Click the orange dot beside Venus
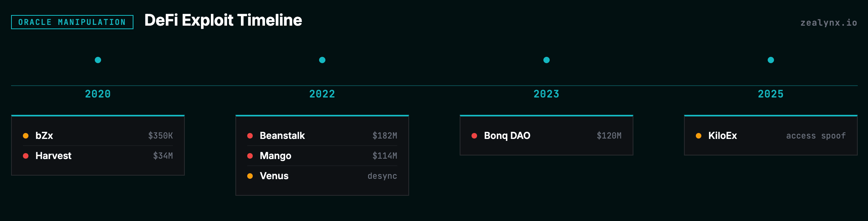The image size is (868, 221). 250,176
